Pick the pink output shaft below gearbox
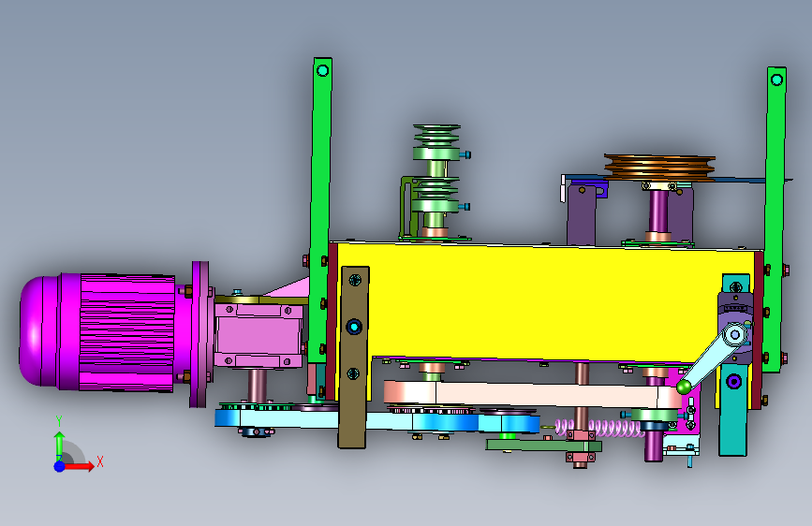The width and height of the screenshot is (812, 526). (x=257, y=385)
